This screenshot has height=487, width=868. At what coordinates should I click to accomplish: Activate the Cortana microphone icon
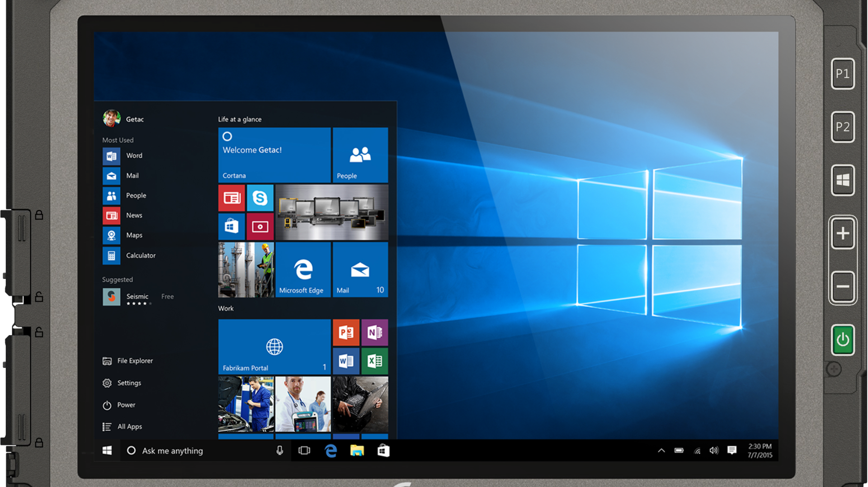click(280, 451)
